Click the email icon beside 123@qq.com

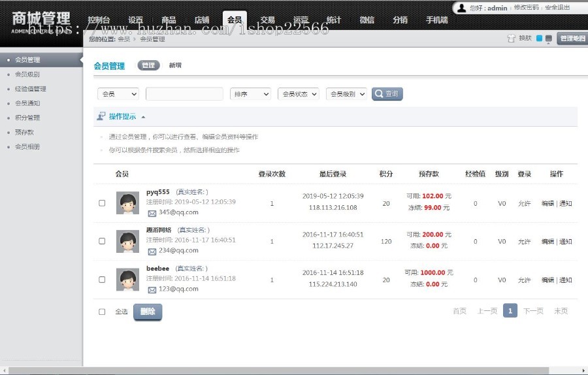152,289
